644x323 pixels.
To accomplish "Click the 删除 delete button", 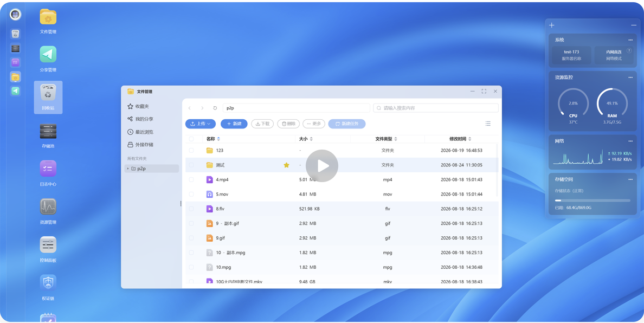I will 288,124.
